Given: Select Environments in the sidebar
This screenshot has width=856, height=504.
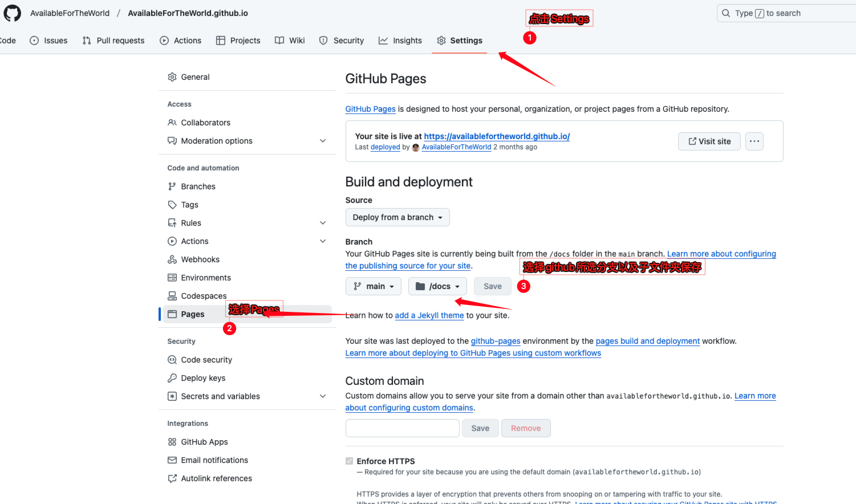Looking at the screenshot, I should coord(248,278).
